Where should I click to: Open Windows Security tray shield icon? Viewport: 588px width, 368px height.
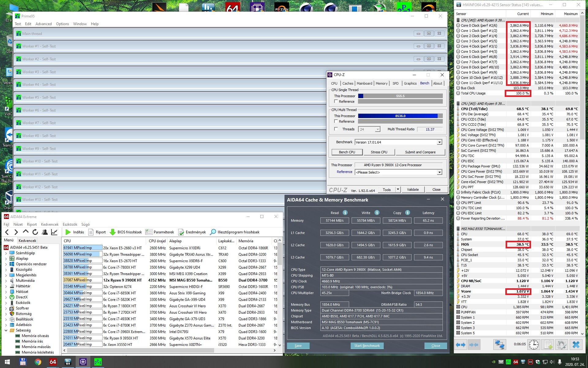click(538, 362)
